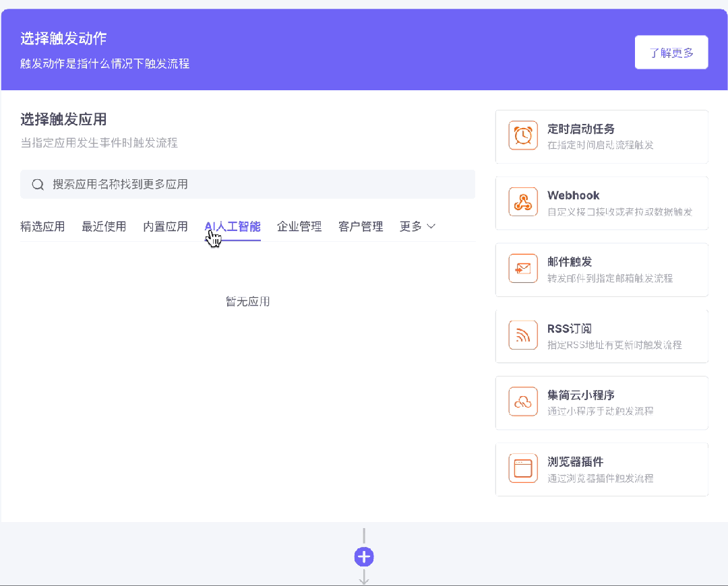Select the AI人工智能 tab
The image size is (728, 586).
[233, 226]
